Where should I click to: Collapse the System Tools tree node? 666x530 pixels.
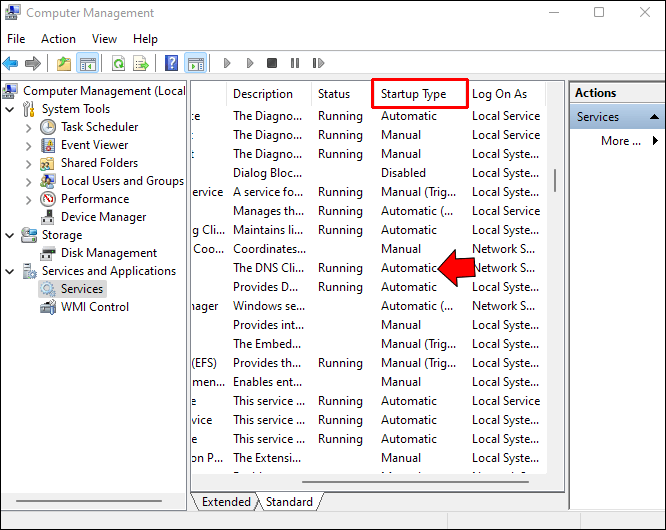tap(10, 109)
